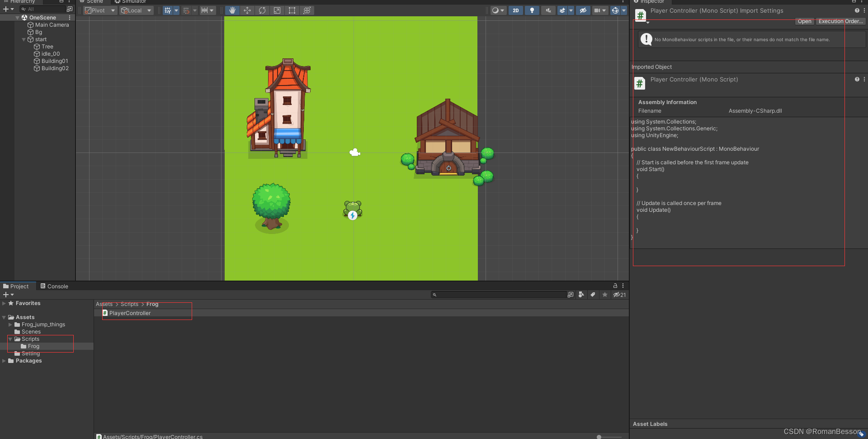Select Main Camera in Hierarchy
The width and height of the screenshot is (868, 439).
tap(48, 25)
